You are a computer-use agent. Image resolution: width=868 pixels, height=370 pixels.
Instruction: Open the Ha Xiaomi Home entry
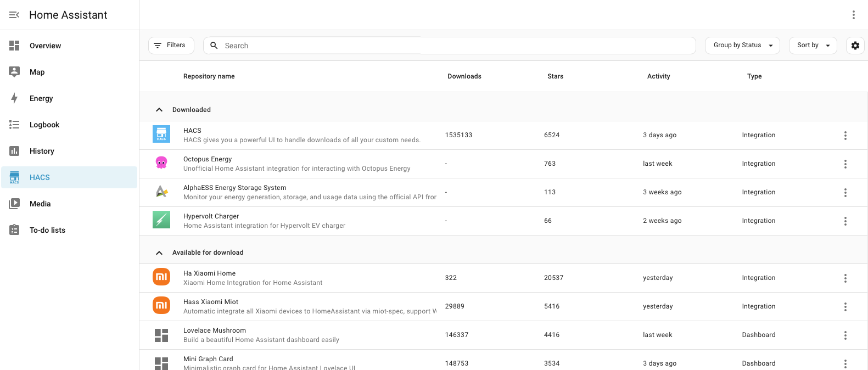coord(503,278)
